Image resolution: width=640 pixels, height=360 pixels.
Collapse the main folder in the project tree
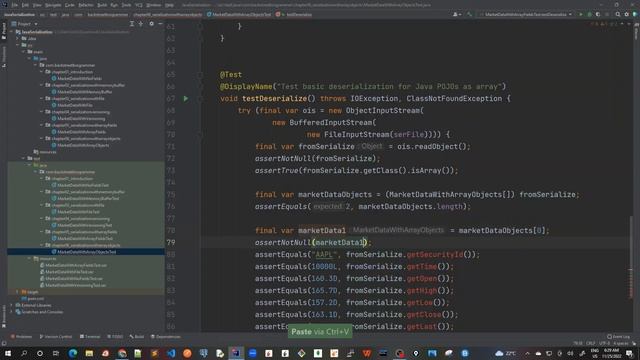click(24, 52)
